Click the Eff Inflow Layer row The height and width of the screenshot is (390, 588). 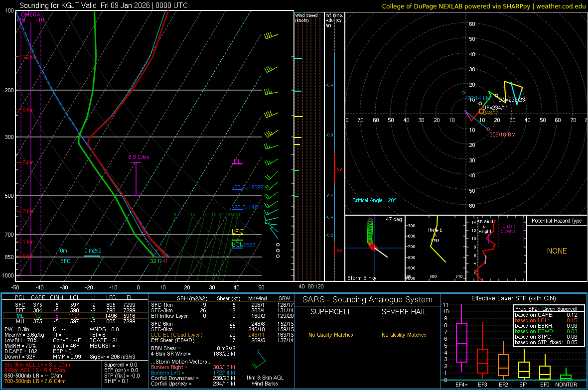pos(222,316)
